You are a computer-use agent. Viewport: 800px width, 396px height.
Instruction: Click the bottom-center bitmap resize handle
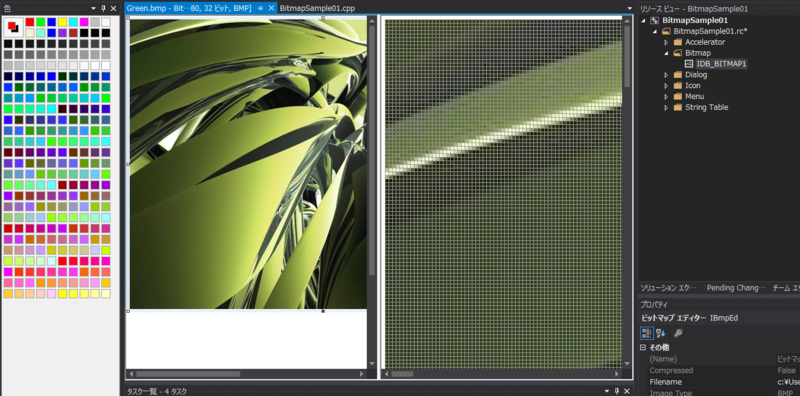pos(323,311)
